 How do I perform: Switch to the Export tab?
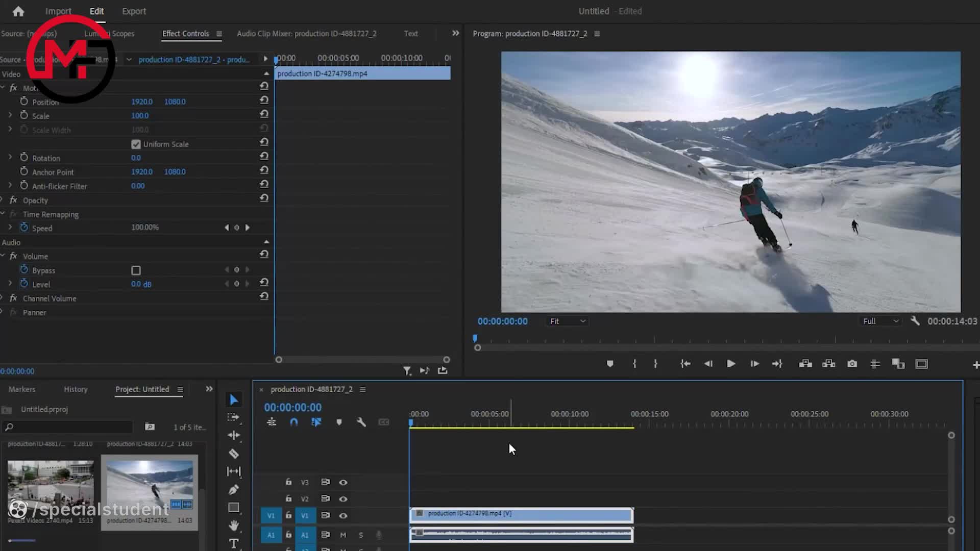pyautogui.click(x=134, y=11)
